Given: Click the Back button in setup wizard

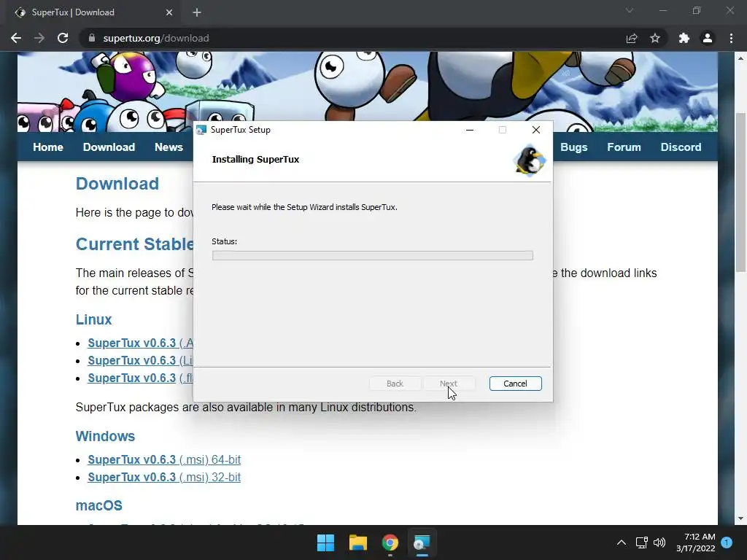Looking at the screenshot, I should (395, 384).
